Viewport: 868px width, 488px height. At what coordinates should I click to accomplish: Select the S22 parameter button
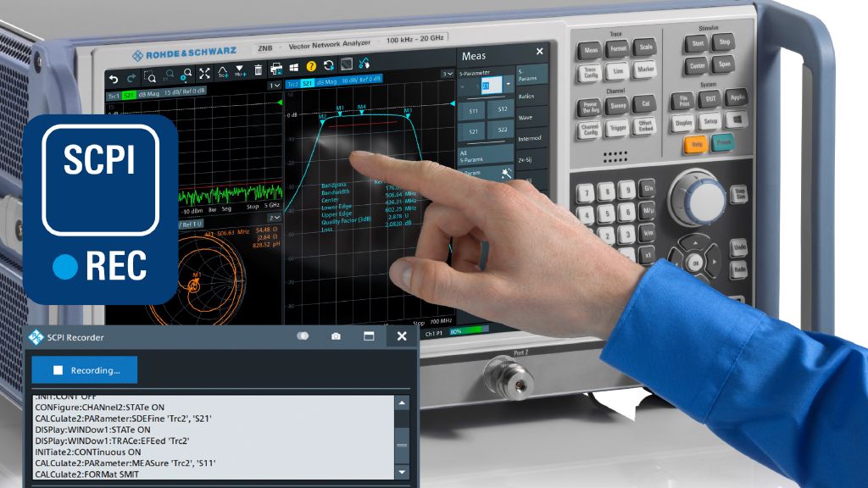[x=502, y=130]
